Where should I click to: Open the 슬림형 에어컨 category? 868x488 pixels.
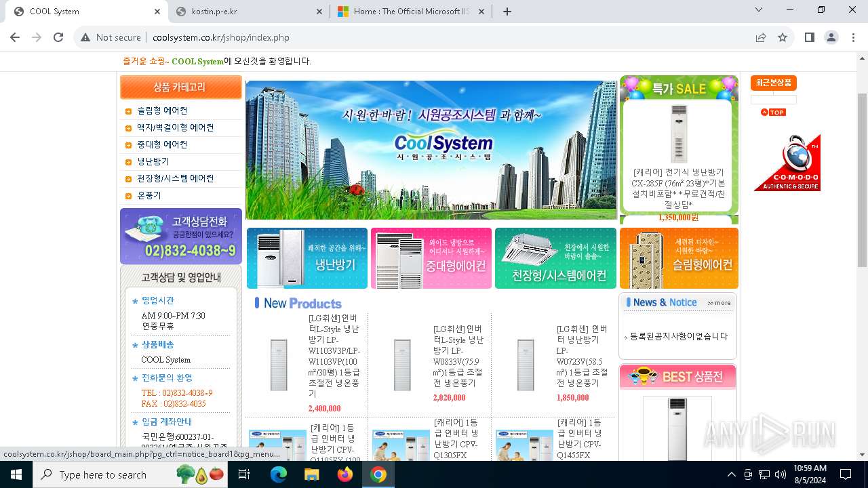coord(162,110)
